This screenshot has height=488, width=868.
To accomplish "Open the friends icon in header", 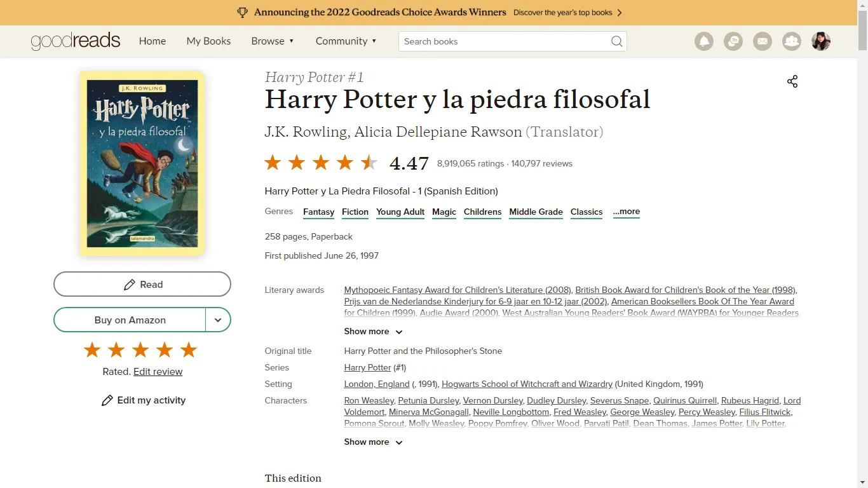I will (792, 41).
